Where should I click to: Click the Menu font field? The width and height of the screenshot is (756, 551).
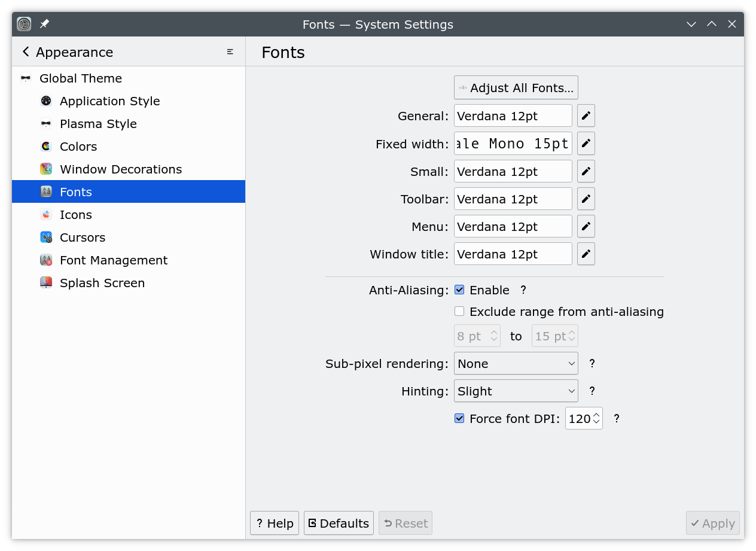513,226
